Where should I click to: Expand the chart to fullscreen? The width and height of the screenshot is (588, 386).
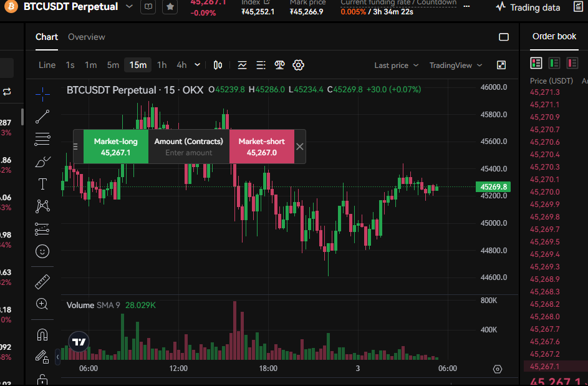[501, 65]
